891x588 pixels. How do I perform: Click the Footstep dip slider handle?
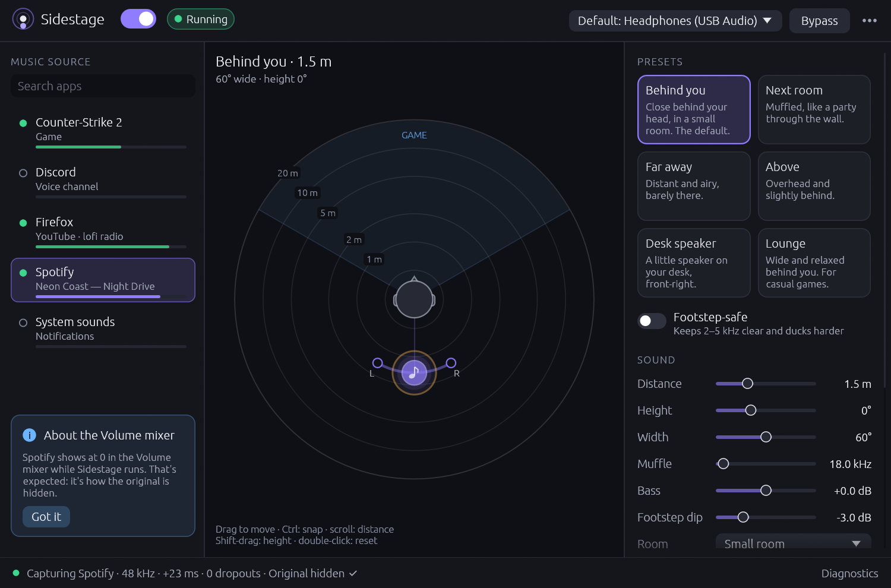click(x=743, y=517)
